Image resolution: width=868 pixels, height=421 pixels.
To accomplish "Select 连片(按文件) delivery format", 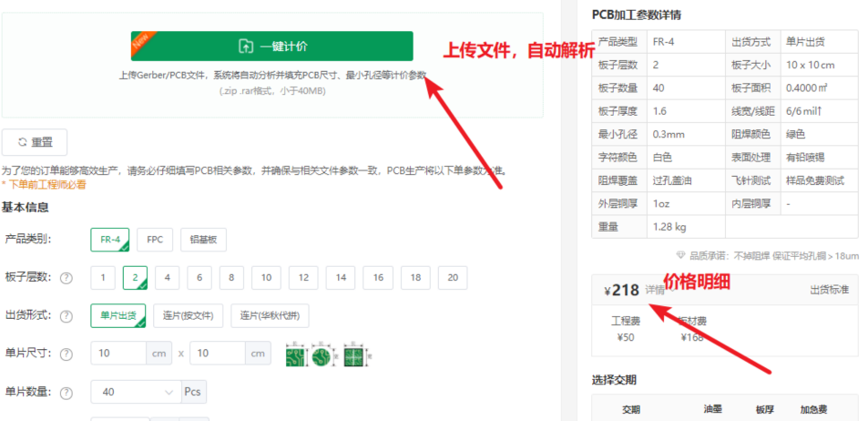I will click(x=189, y=316).
